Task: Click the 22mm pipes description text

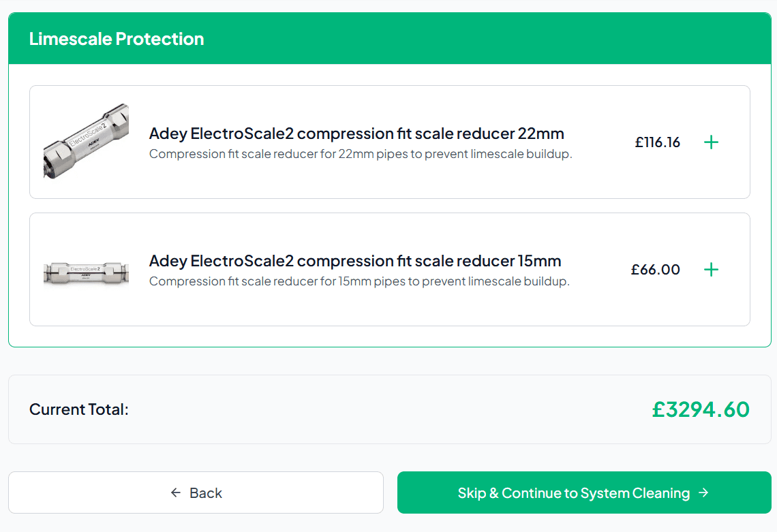Action: click(x=361, y=154)
